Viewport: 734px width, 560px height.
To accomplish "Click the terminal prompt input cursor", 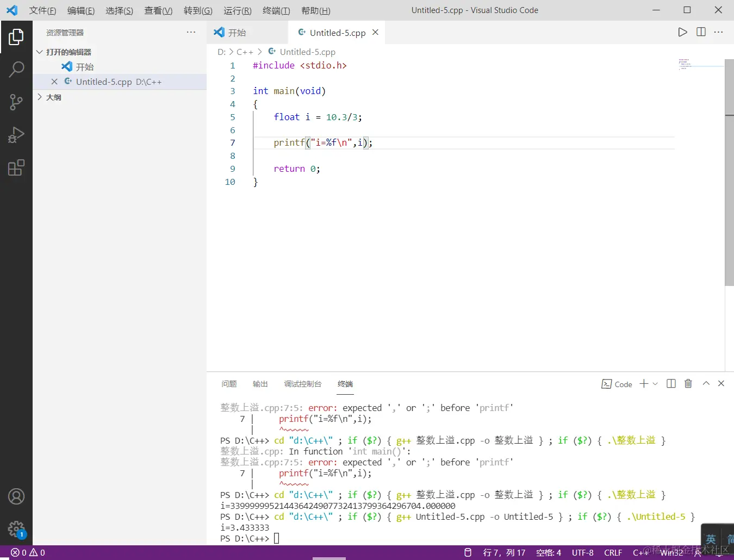I will click(276, 538).
